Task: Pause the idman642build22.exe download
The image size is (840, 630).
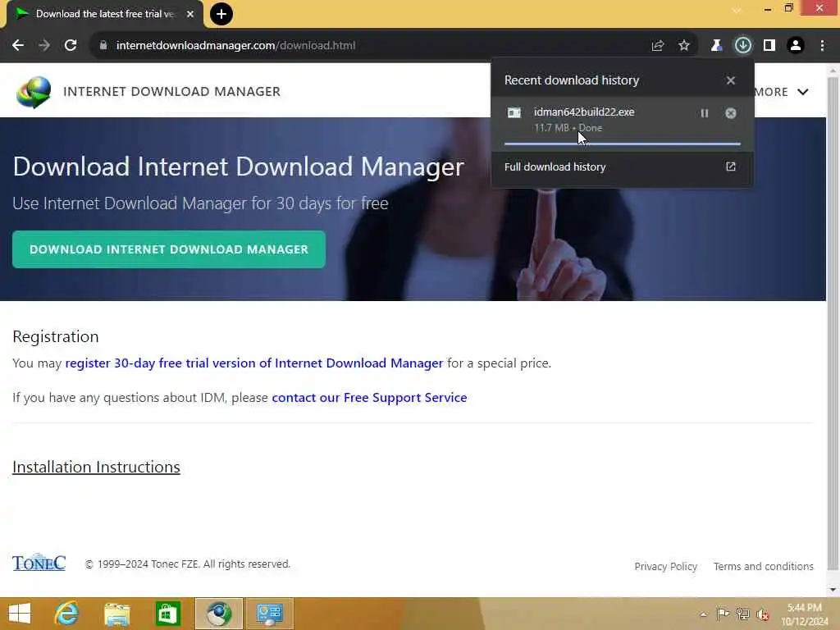Action: (705, 113)
